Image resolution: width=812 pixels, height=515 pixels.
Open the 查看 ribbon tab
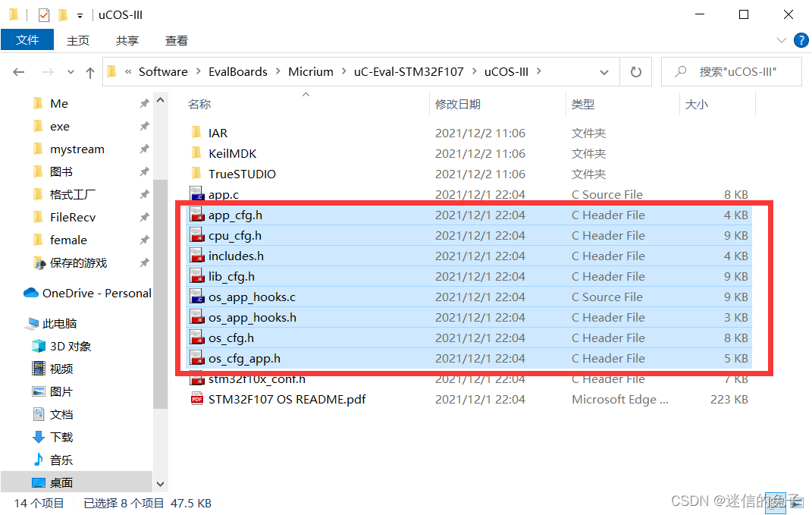click(176, 40)
